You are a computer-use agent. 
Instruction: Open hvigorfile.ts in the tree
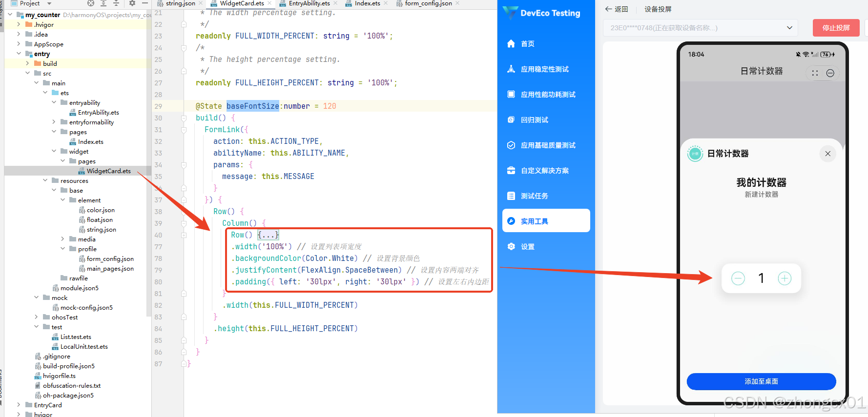pyautogui.click(x=59, y=376)
